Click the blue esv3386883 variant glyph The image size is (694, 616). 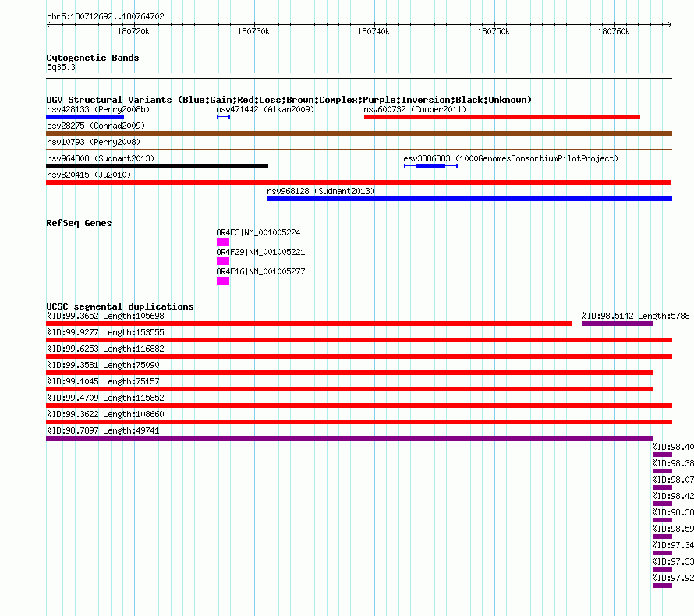tap(430, 166)
